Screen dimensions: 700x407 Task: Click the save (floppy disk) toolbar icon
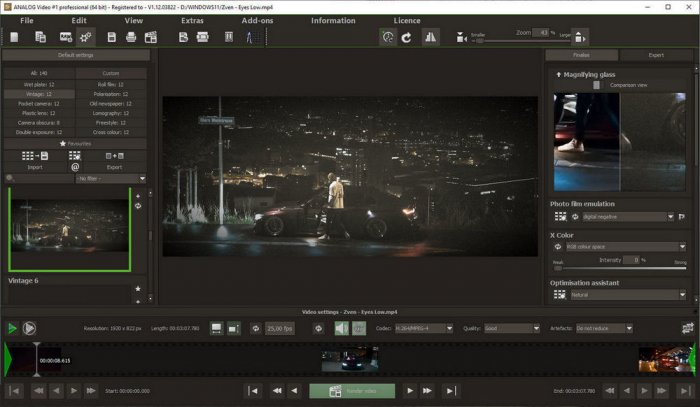pyautogui.click(x=111, y=37)
